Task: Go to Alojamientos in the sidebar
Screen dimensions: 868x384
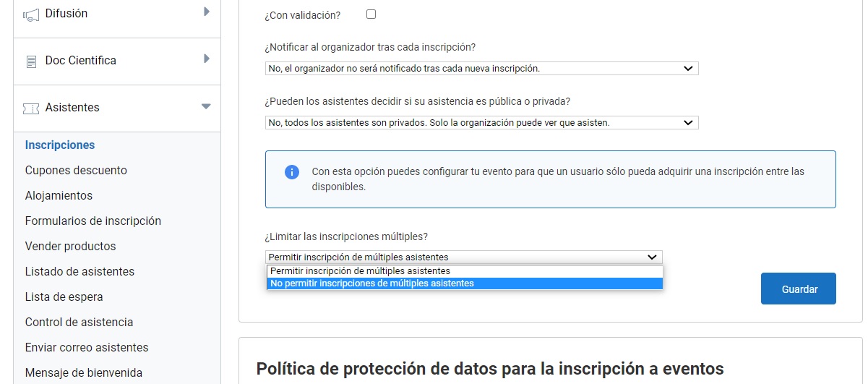Action: click(59, 196)
